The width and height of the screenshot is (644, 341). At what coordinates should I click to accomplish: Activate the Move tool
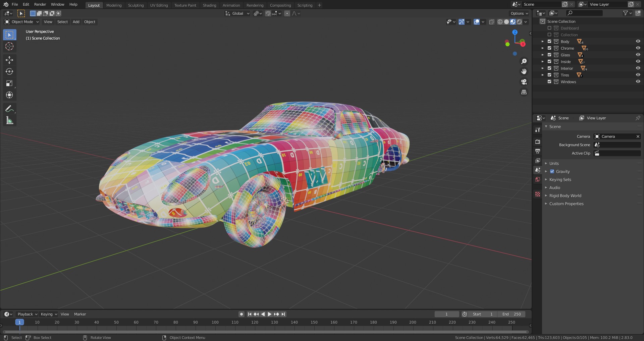point(9,60)
